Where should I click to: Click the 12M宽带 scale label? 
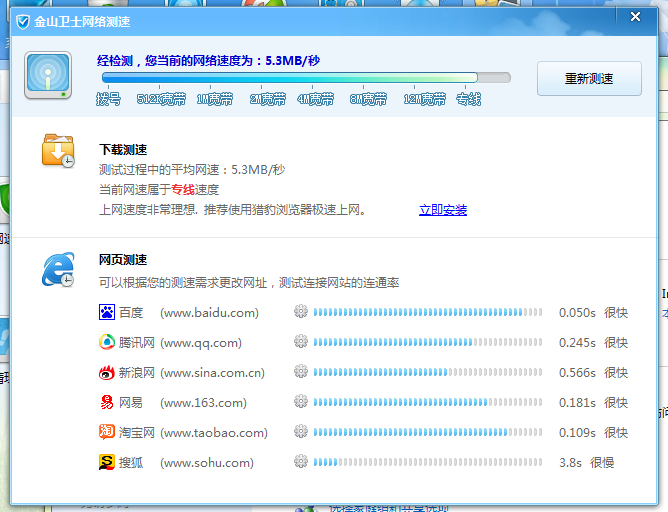point(425,99)
